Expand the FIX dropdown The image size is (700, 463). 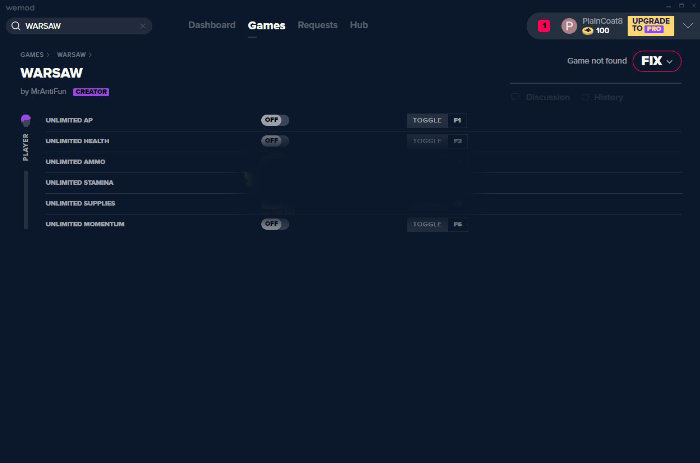(657, 61)
